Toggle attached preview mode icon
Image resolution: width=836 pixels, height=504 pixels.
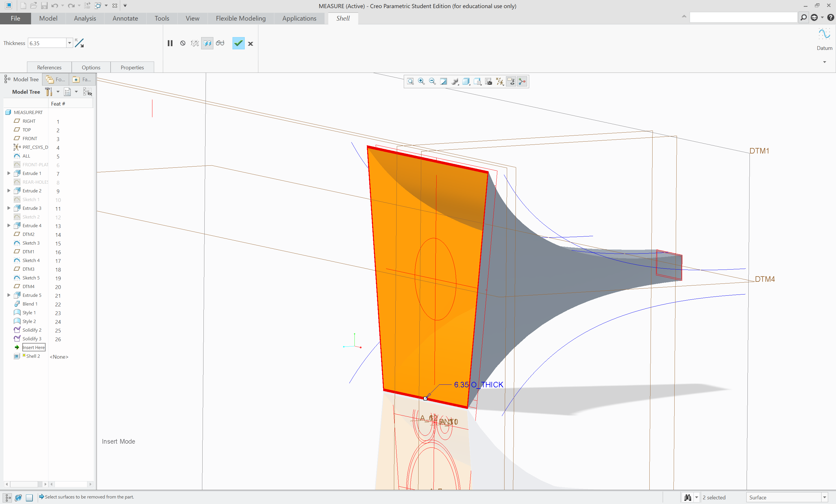tap(207, 43)
